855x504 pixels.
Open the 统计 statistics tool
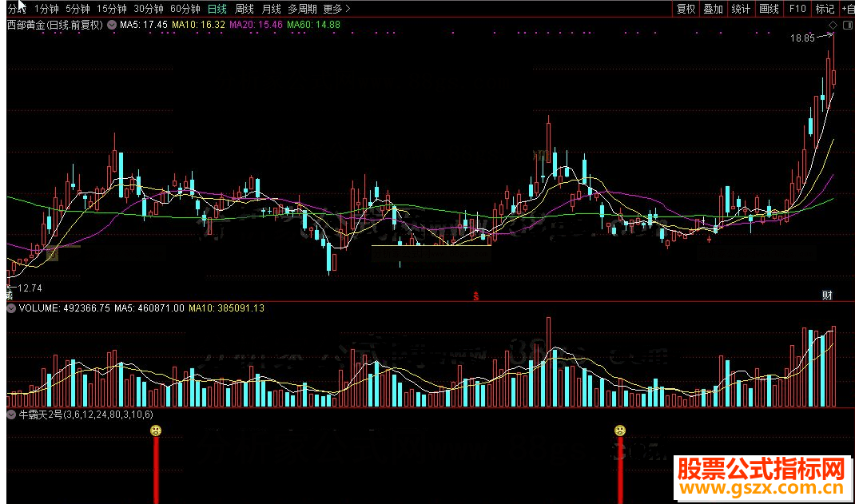pyautogui.click(x=741, y=9)
